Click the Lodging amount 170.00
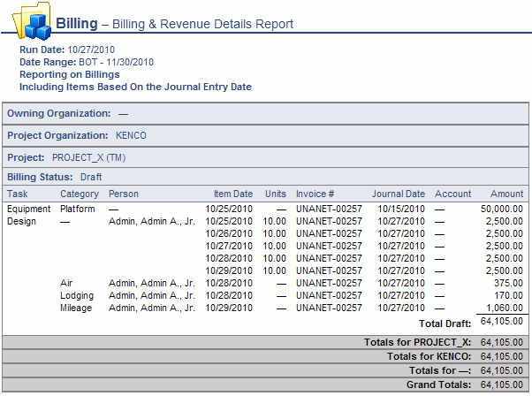The width and height of the screenshot is (532, 396). (508, 295)
